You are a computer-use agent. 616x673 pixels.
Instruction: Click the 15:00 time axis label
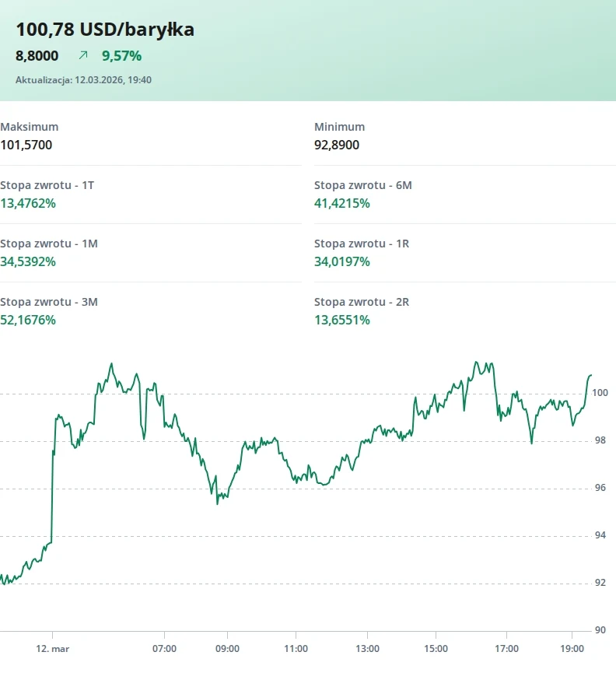(x=436, y=648)
